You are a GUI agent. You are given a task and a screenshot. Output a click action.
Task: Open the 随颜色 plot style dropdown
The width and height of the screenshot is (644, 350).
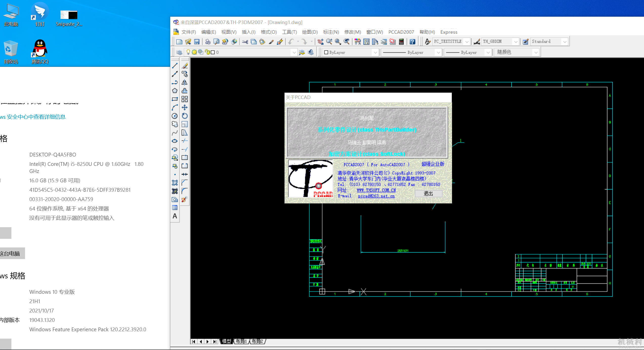pyautogui.click(x=536, y=52)
